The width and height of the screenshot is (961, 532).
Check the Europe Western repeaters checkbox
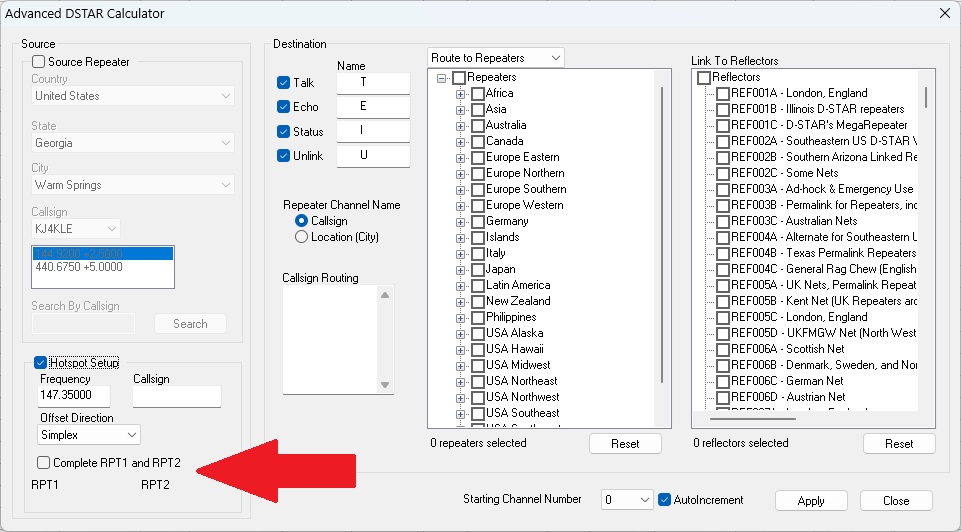tap(478, 206)
